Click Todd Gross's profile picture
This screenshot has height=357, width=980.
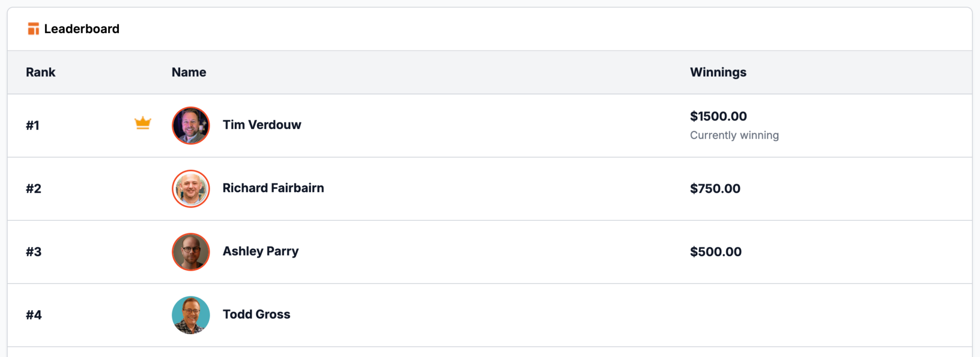tap(191, 315)
